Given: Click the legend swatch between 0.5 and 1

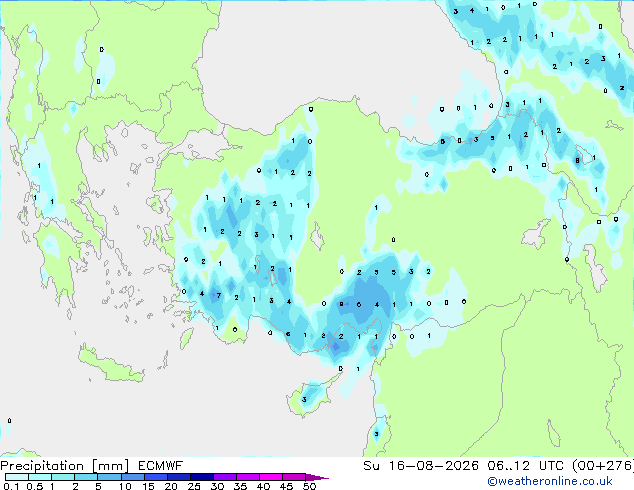Looking at the screenshot, I should [x=40, y=477].
